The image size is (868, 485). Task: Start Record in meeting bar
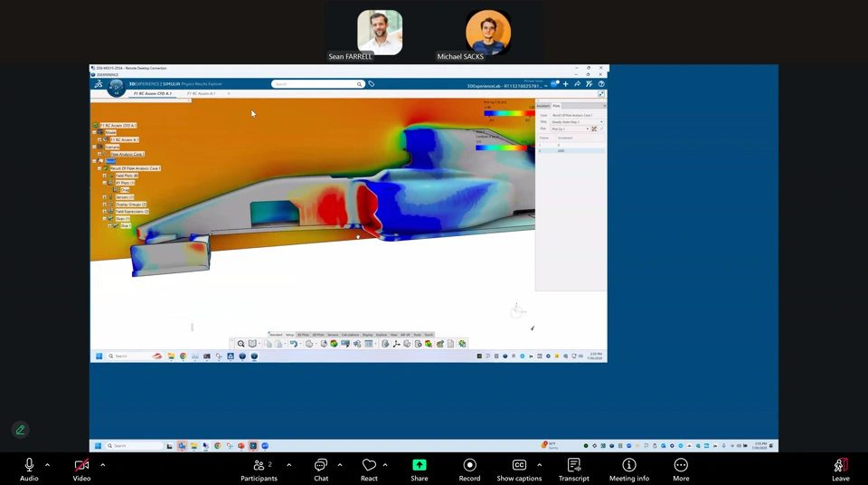point(469,469)
